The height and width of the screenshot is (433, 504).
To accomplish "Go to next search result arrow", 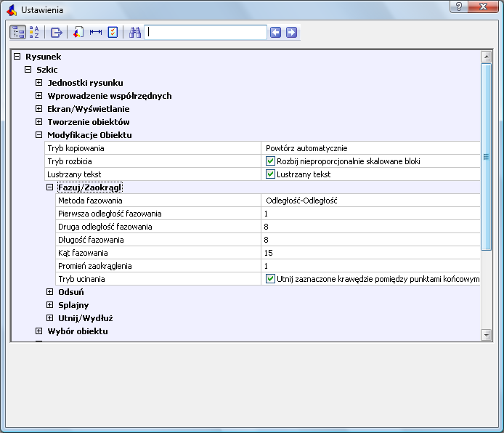I will click(x=291, y=32).
